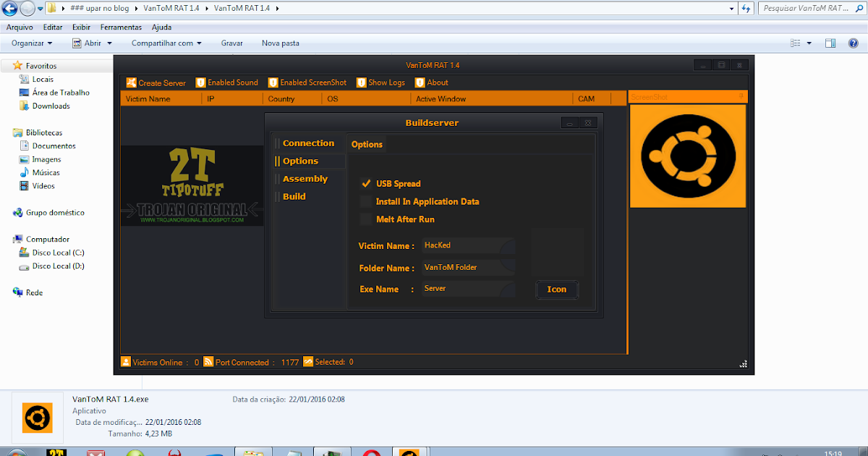Click the large ScreenShot preview logo
The image size is (868, 456).
(x=688, y=156)
